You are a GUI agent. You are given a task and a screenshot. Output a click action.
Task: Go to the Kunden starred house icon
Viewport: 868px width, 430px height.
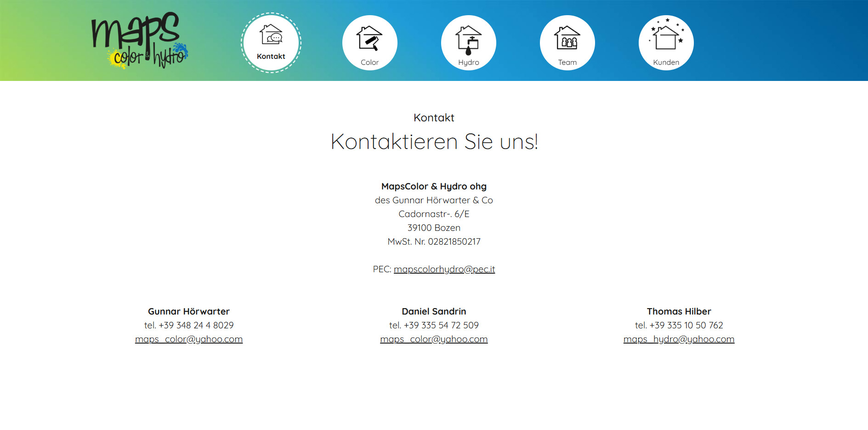point(666,36)
